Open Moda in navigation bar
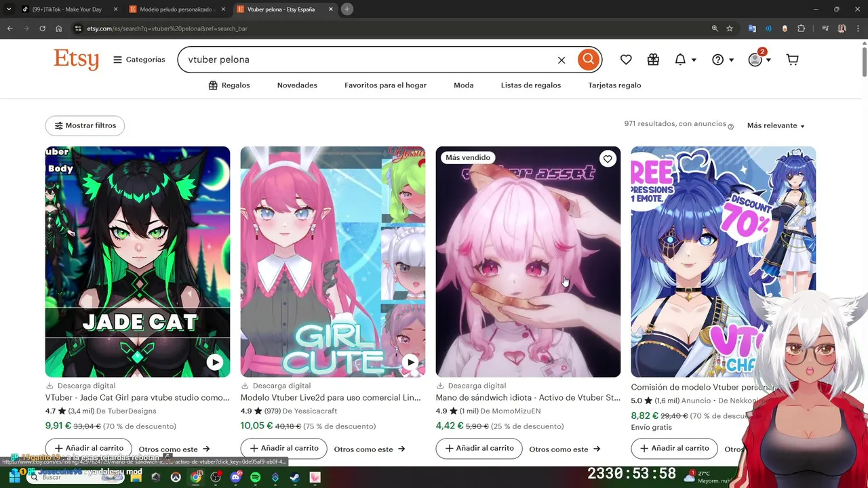 click(x=464, y=85)
